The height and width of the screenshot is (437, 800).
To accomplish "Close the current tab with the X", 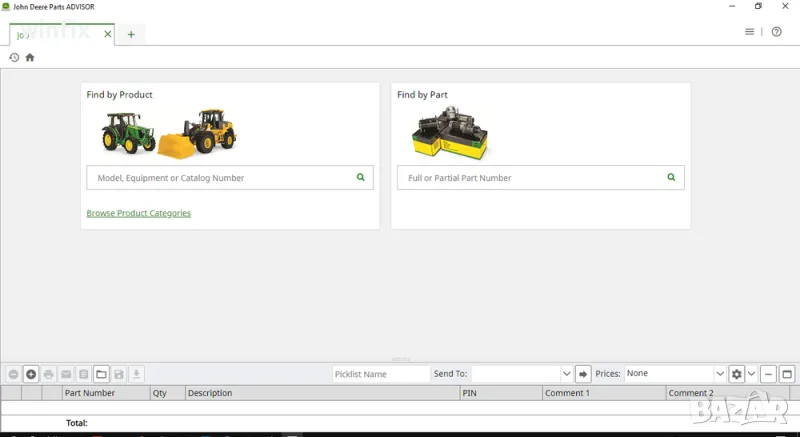I will [108, 34].
